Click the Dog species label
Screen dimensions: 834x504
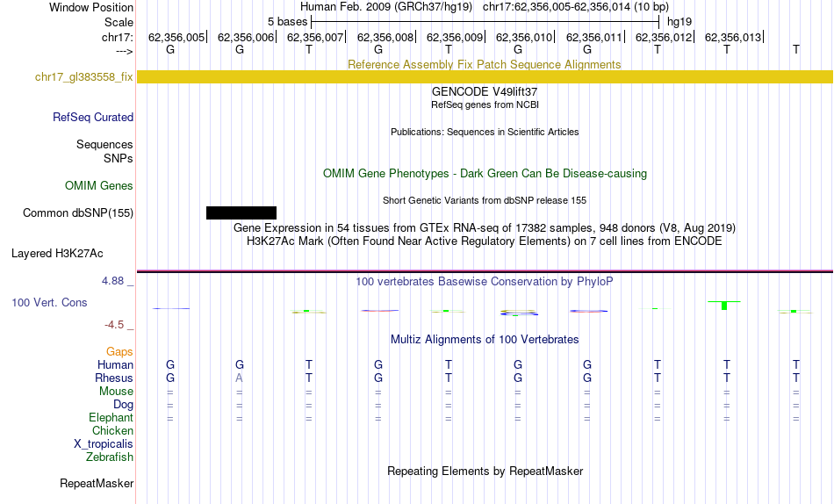(123, 405)
